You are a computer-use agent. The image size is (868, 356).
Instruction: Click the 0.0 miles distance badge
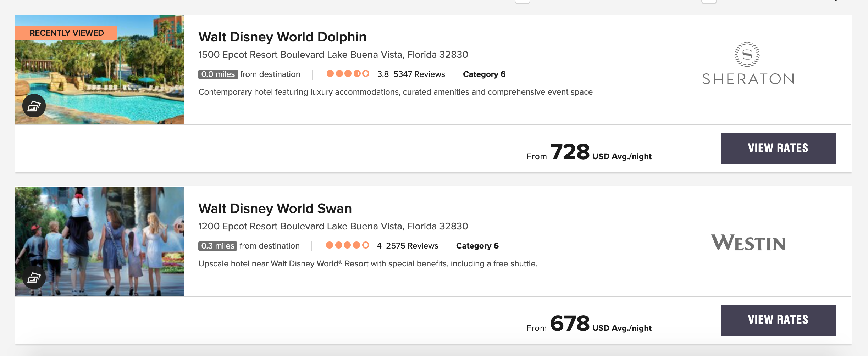[218, 74]
